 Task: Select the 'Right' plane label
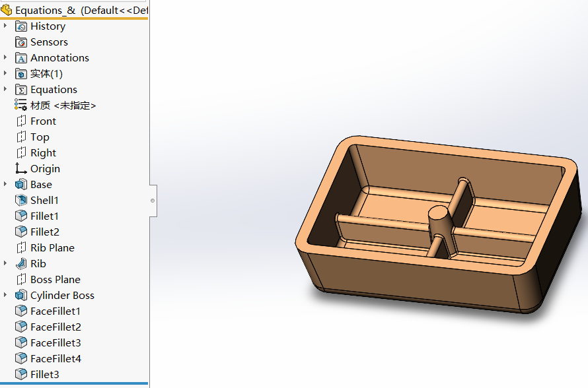pos(43,153)
